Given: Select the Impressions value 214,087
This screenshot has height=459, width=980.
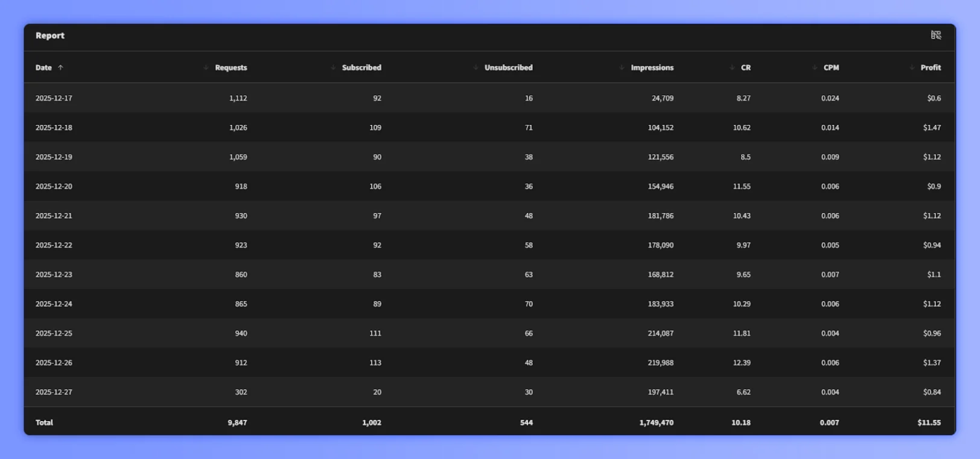Looking at the screenshot, I should point(660,334).
